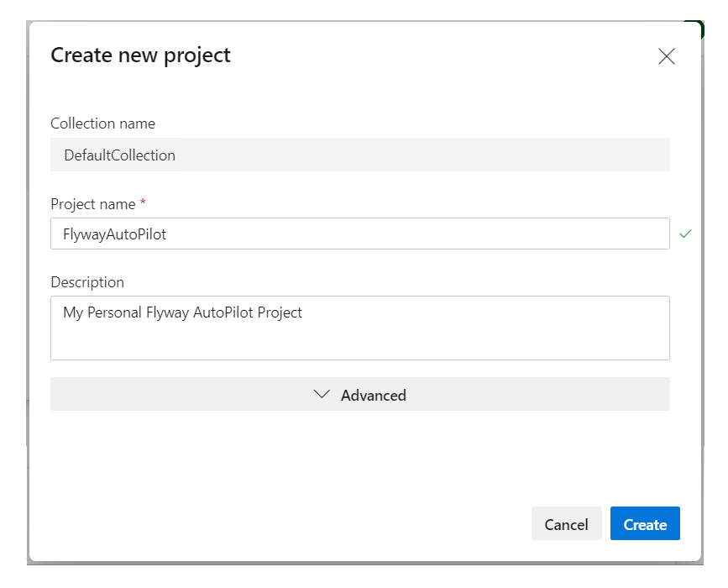The width and height of the screenshot is (728, 588).
Task: Place cursor in "My Personal Flyway AutoPilot Project" text
Action: click(x=182, y=312)
